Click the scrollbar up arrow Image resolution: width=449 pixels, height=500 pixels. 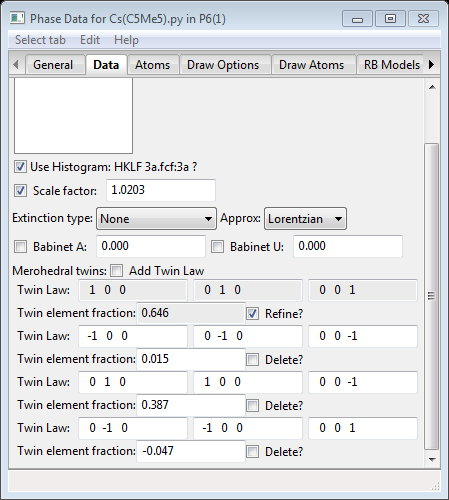pyautogui.click(x=432, y=87)
